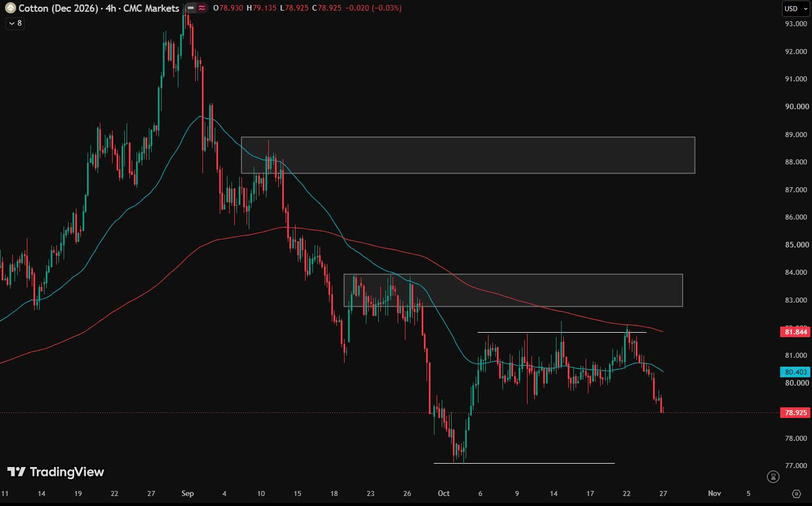The height and width of the screenshot is (506, 812).
Task: Click the 27 date label next to Nov
Action: click(x=663, y=493)
